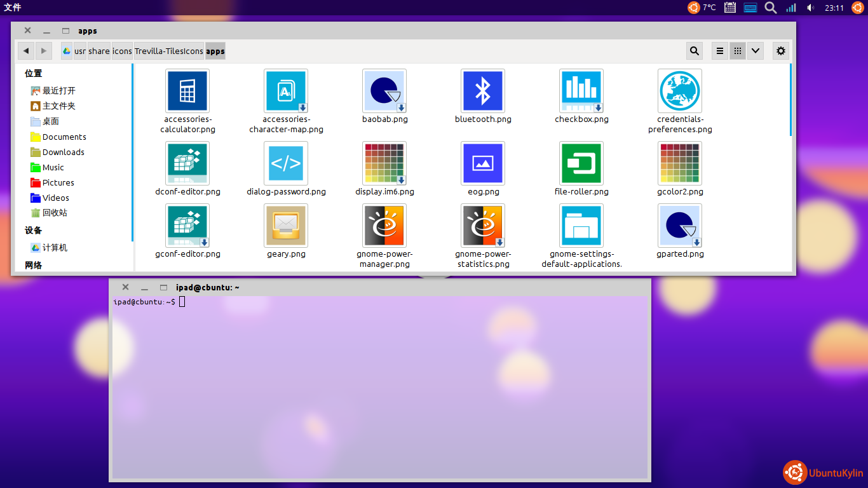Click the volume icon in system tray
This screenshot has width=868, height=488.
coord(810,8)
